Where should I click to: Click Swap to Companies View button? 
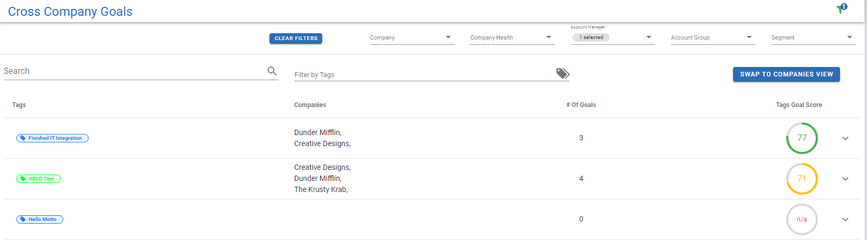(786, 74)
